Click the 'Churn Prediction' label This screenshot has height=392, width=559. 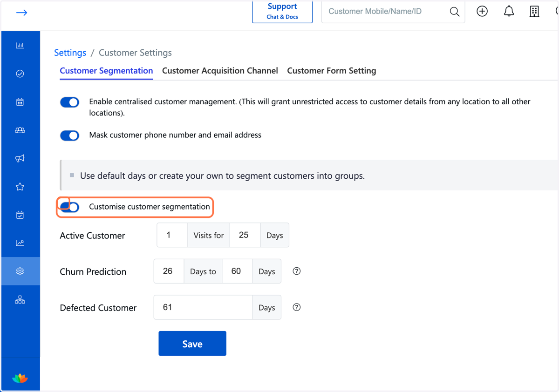[93, 272]
